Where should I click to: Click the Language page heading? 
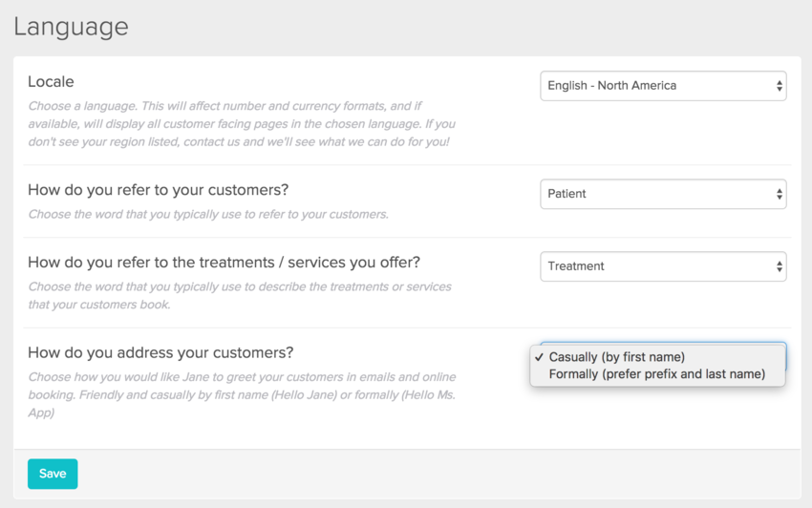click(71, 27)
